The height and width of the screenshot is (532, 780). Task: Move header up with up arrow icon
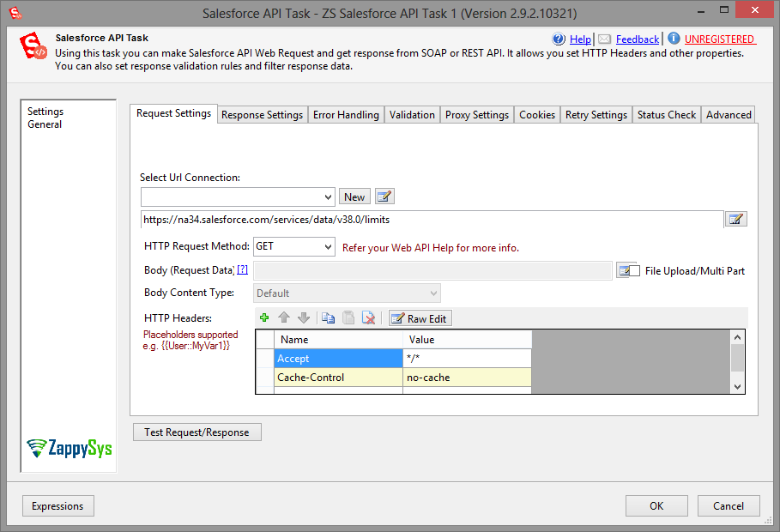284,318
